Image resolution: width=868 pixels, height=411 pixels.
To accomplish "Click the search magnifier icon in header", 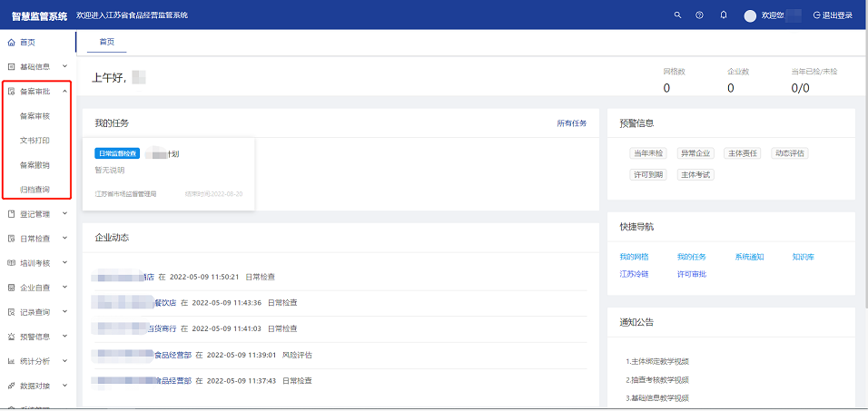I will pos(677,15).
